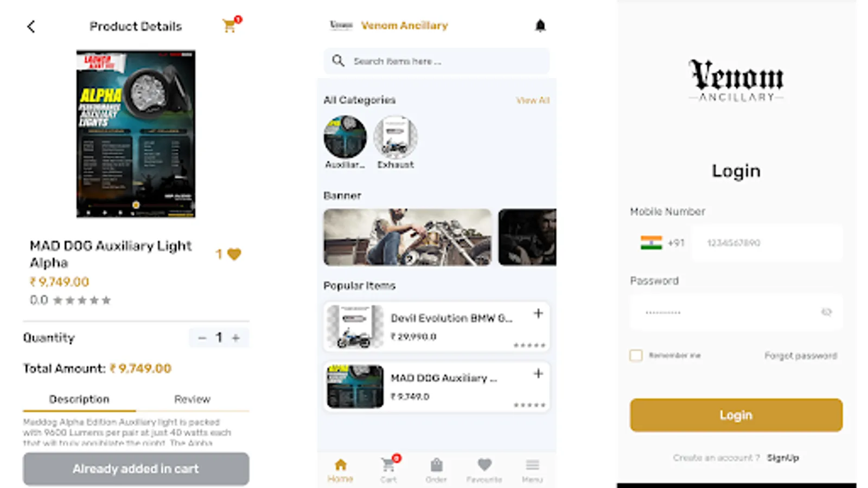This screenshot has width=868, height=488.
Task: Click the gold Login button
Action: tap(736, 415)
